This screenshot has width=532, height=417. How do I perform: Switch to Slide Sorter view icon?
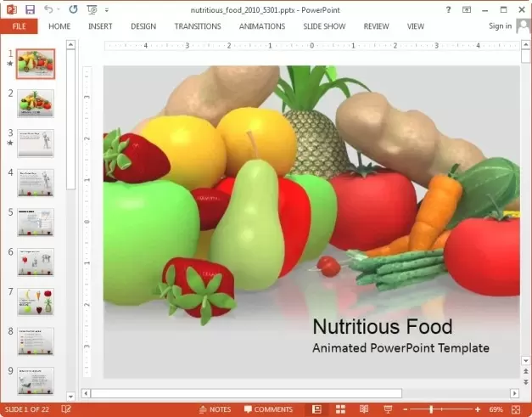tap(340, 409)
